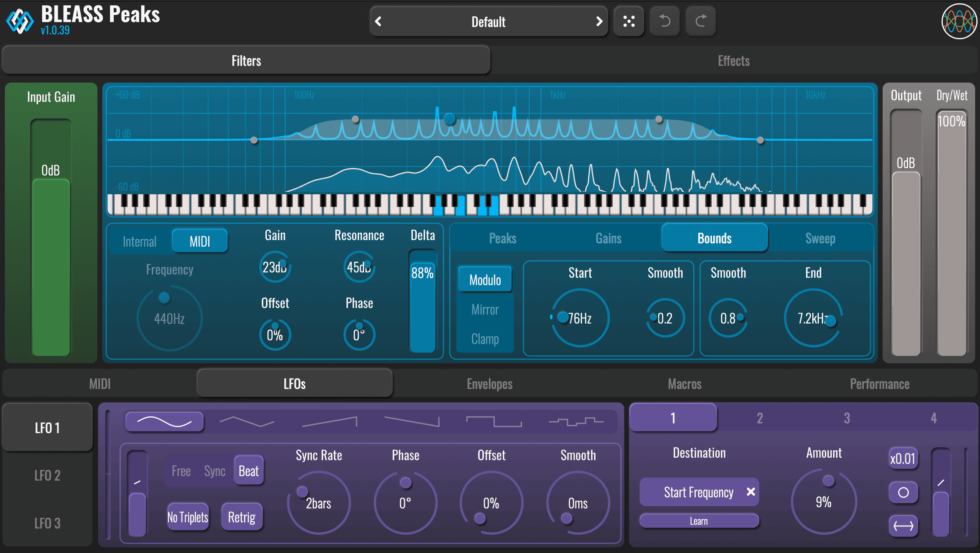980x553 pixels.
Task: Click the redo arrow icon
Action: (701, 21)
